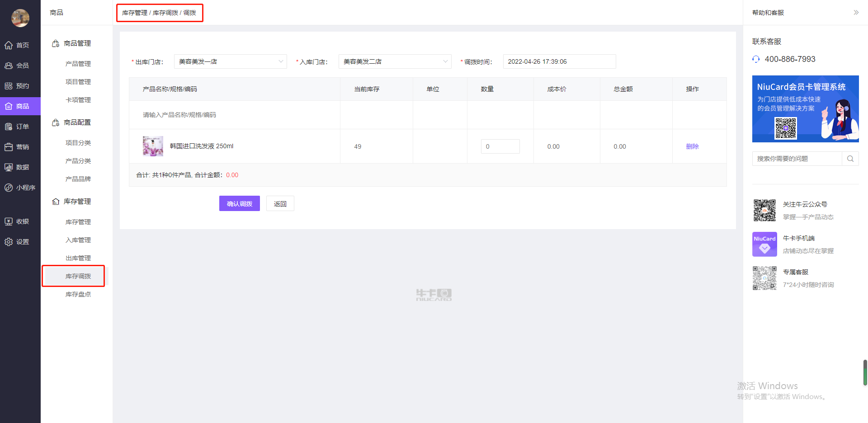This screenshot has height=423, width=868.
Task: Click the 调拨时间 datetime field
Action: tap(559, 61)
